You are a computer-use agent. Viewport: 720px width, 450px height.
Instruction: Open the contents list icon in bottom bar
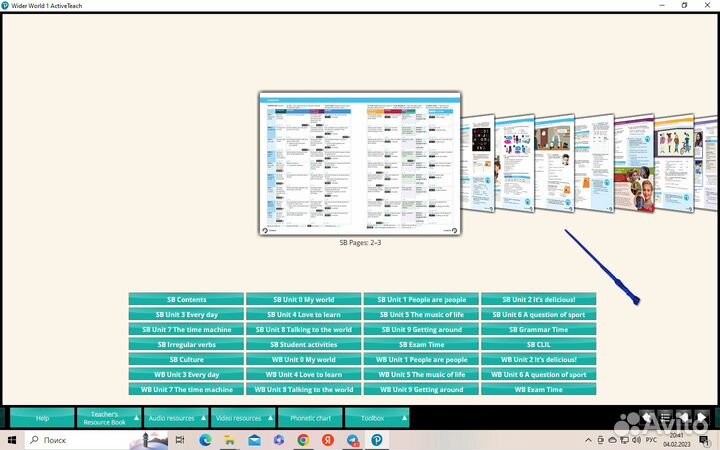pos(665,417)
